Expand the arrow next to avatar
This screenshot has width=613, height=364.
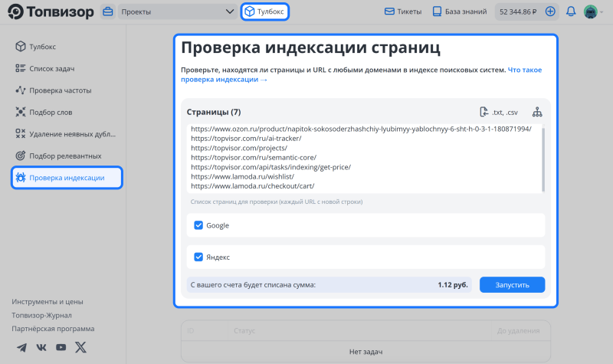pos(602,12)
